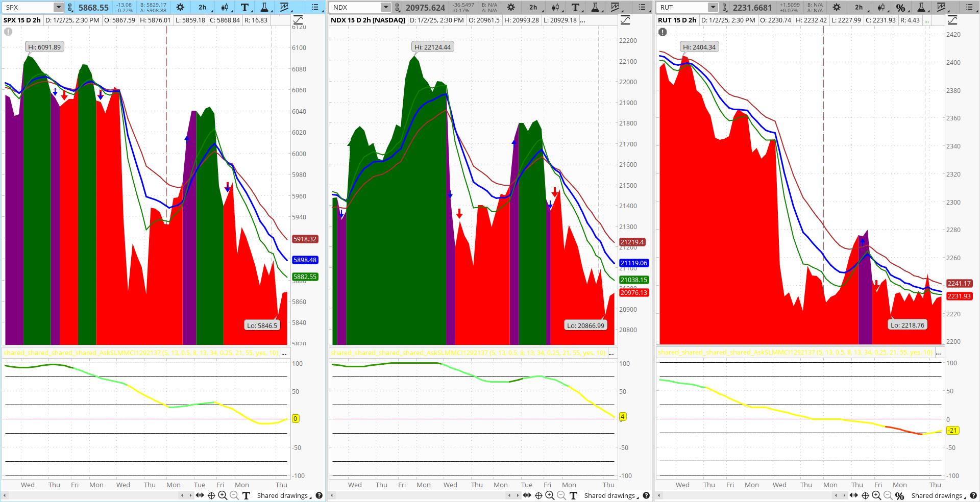This screenshot has width=980, height=502.
Task: Click the help question-mark icon below NDX chart
Action: pyautogui.click(x=645, y=495)
